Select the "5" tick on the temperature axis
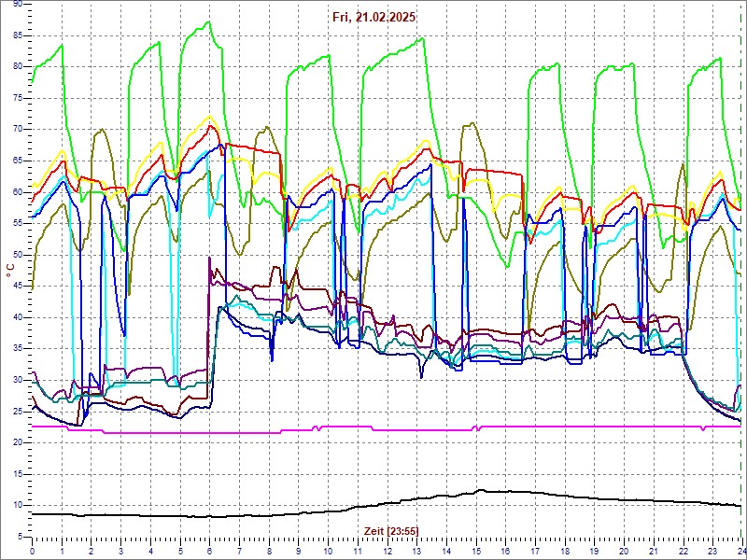This screenshot has width=747, height=560. [x=20, y=537]
